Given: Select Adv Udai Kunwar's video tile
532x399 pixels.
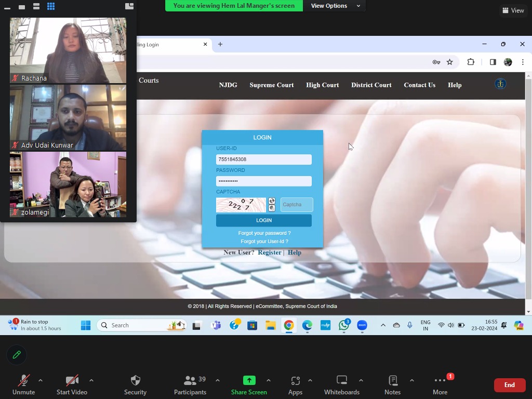Looking at the screenshot, I should coord(68,117).
